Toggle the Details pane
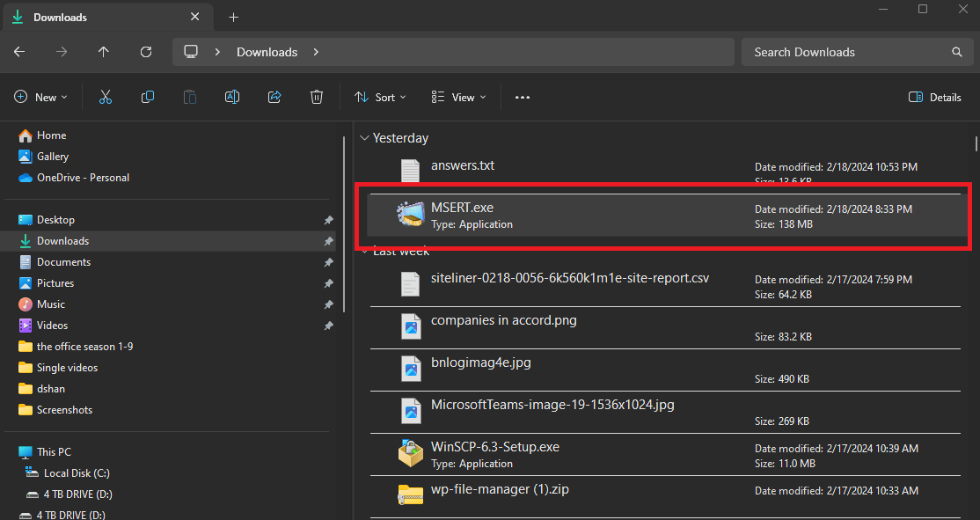 (x=934, y=97)
